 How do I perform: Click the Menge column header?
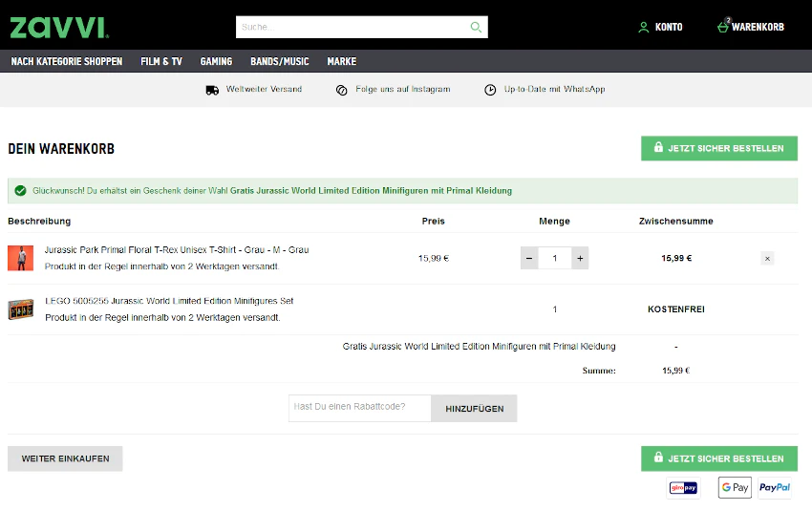(555, 221)
